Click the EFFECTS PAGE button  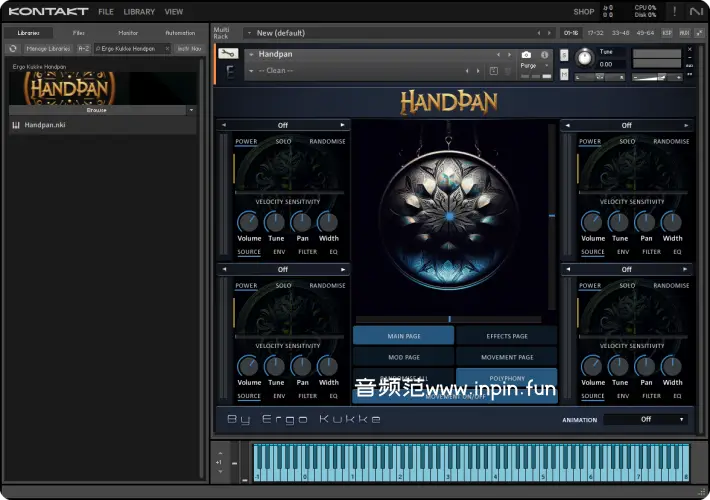point(506,336)
